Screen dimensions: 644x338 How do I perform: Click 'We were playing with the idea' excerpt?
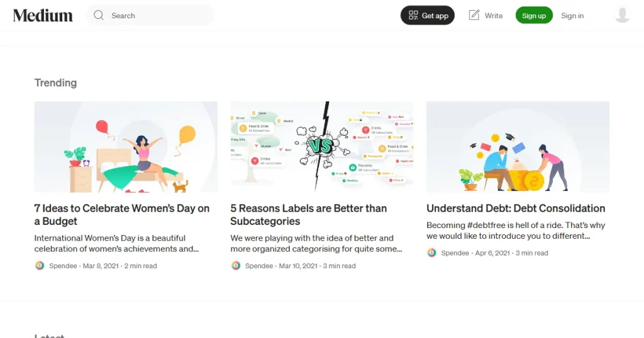(x=316, y=243)
